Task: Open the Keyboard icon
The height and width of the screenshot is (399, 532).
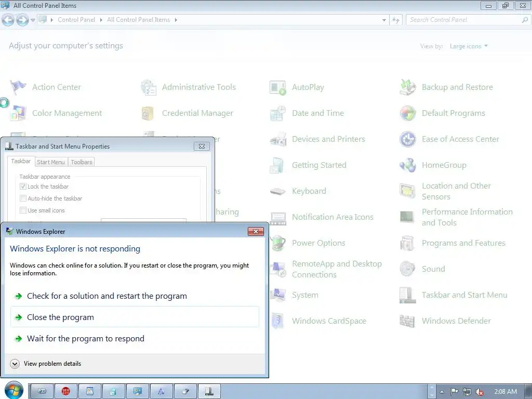Action: pyautogui.click(x=278, y=191)
